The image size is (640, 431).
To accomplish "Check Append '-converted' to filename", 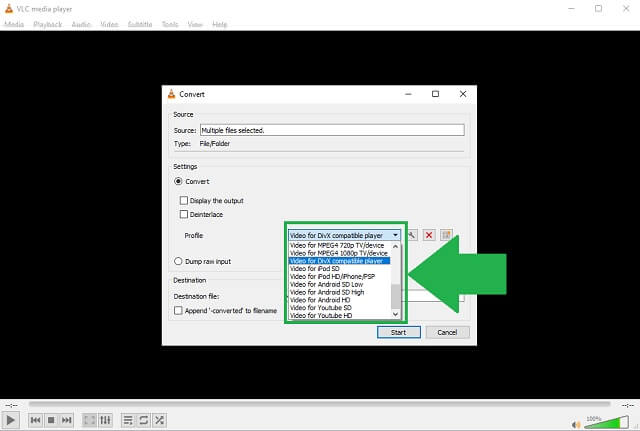I will click(x=178, y=311).
